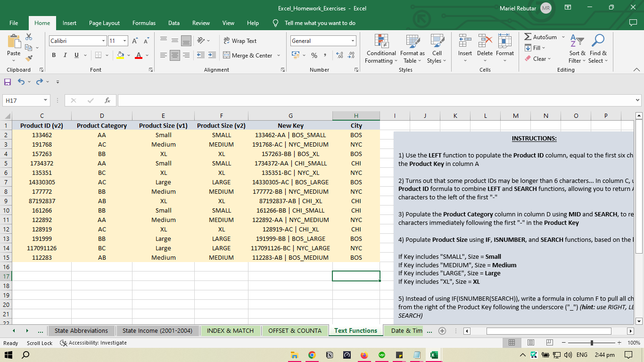Click Increase Indent icon
The height and width of the screenshot is (362, 644).
pos(212,55)
